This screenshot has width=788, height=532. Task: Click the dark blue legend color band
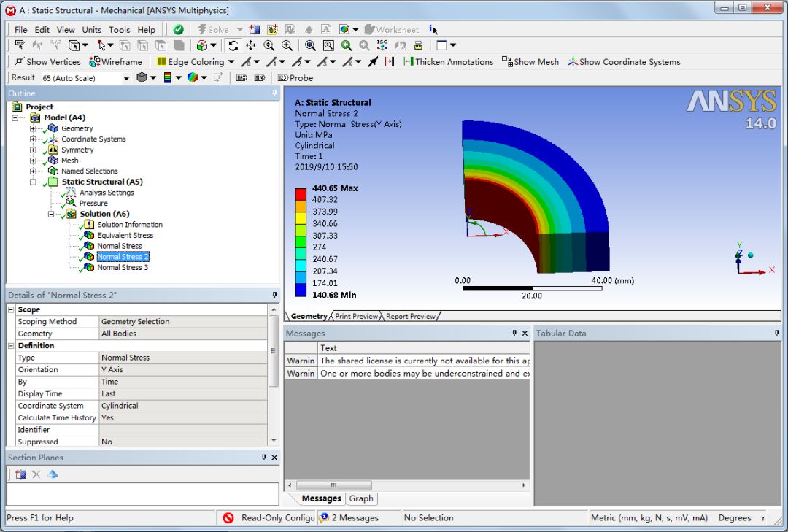click(301, 290)
